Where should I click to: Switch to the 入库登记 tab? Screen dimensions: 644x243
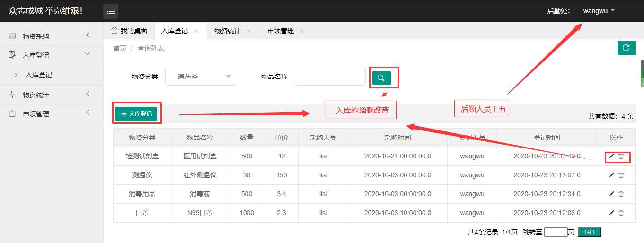(180, 31)
